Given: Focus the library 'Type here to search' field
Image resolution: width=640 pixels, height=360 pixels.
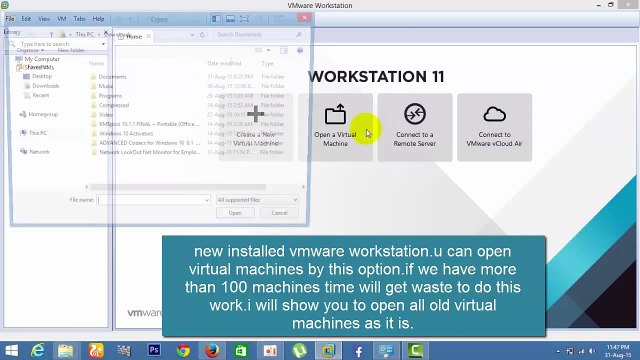Looking at the screenshot, I should (57, 44).
